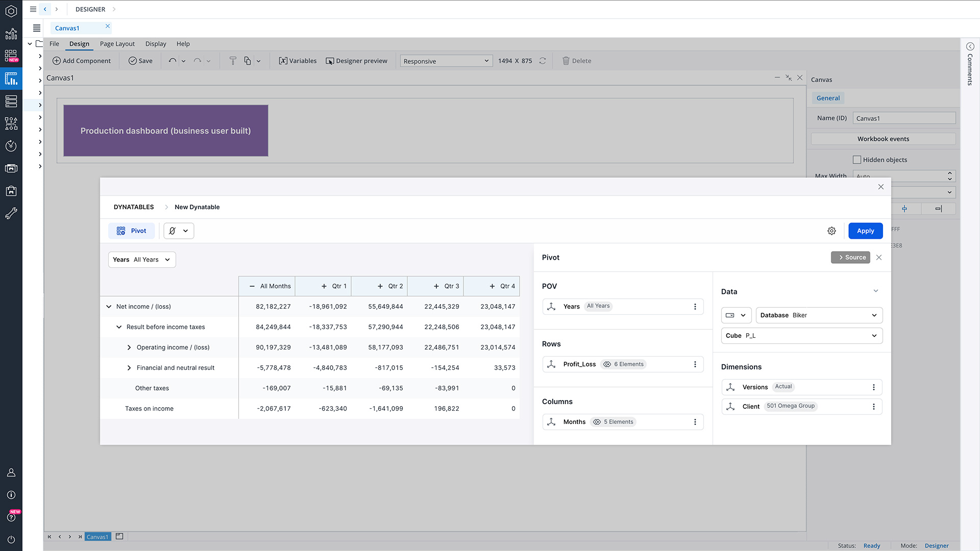Open the settings gear in the Dynatable dialog
The image size is (980, 551).
(831, 231)
